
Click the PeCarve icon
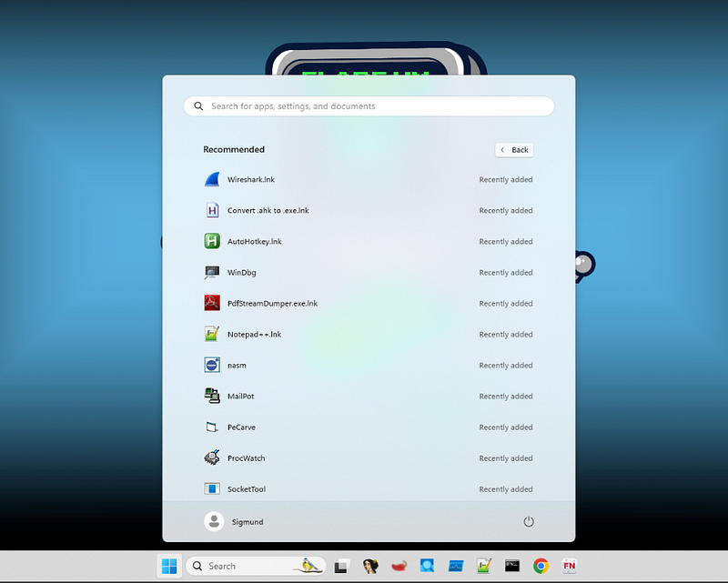pyautogui.click(x=212, y=427)
